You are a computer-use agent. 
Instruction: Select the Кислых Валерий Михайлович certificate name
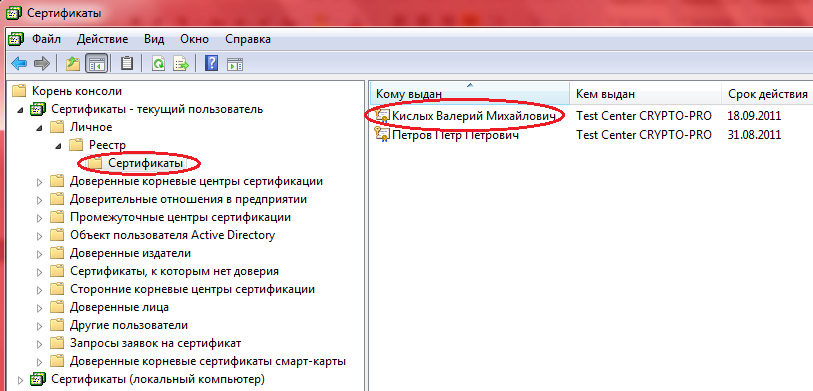point(474,116)
